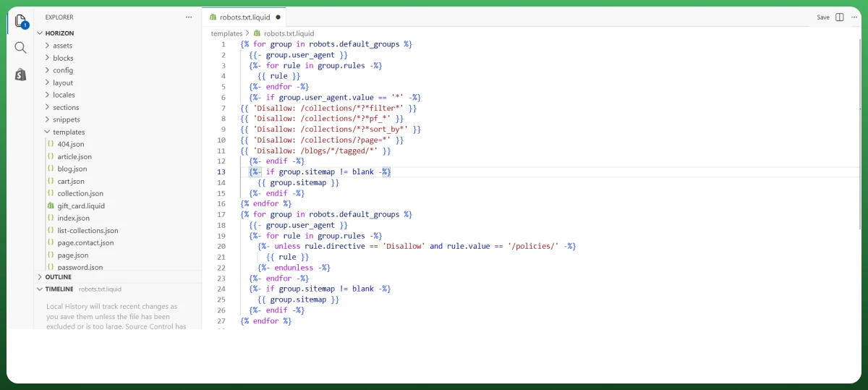The image size is (868, 390).
Task: Click 'Disallow: /collections/*?*filter*' string on line 7
Action: 328,108
